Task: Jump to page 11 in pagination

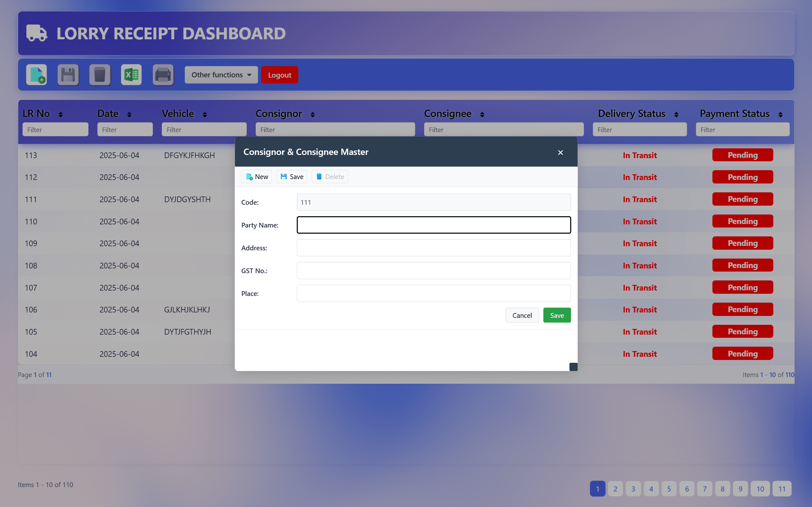Action: tap(782, 489)
